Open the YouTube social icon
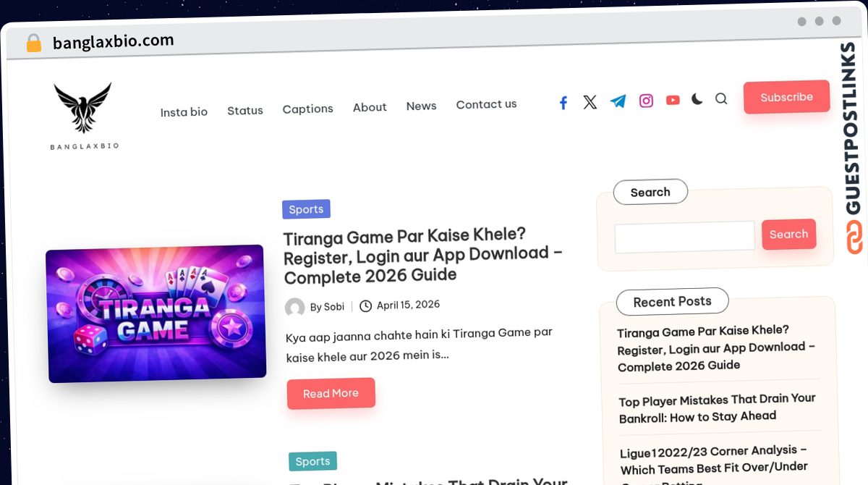 (673, 100)
